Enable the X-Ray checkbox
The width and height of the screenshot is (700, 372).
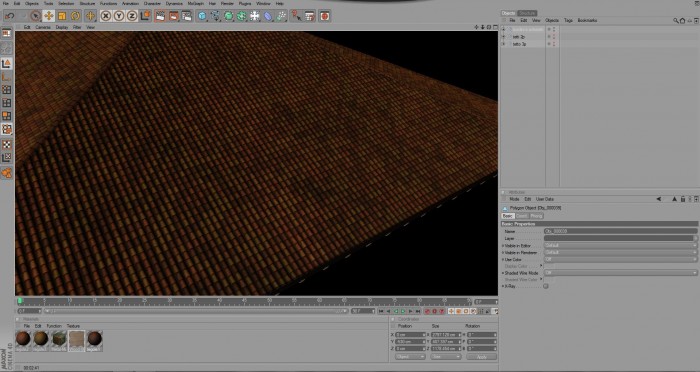[x=546, y=286]
